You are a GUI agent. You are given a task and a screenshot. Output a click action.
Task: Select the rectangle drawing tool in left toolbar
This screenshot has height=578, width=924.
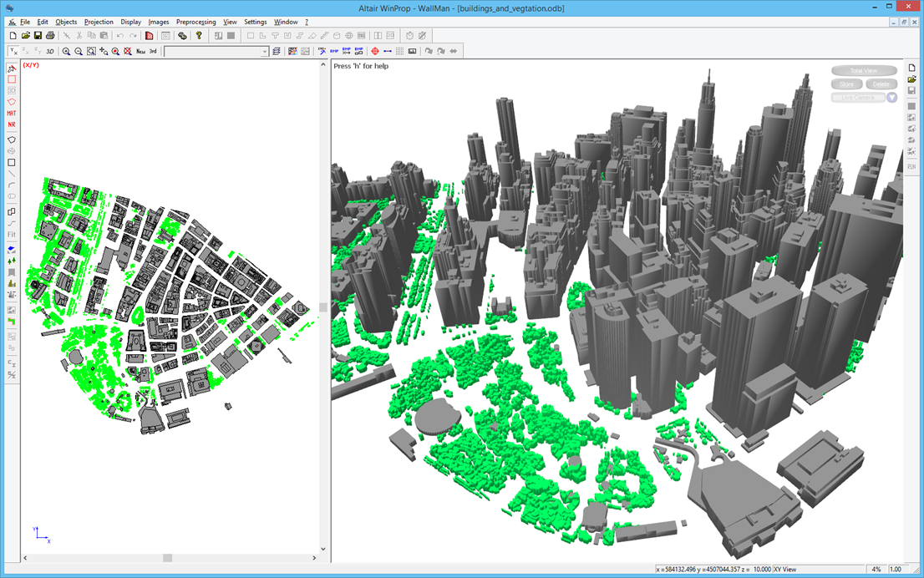click(12, 163)
